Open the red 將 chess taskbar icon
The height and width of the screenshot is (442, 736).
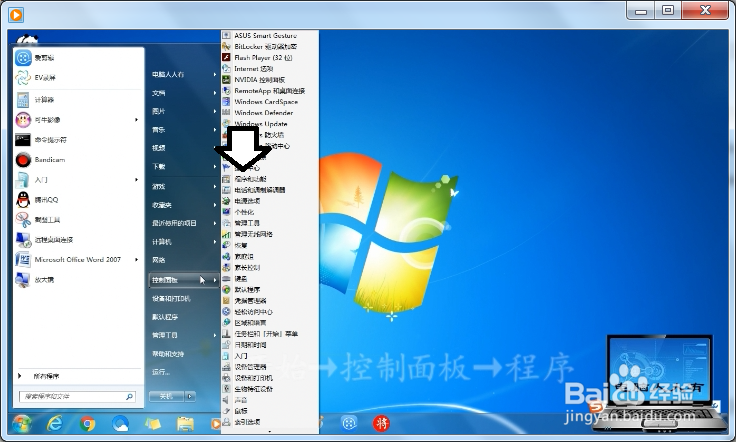[381, 424]
